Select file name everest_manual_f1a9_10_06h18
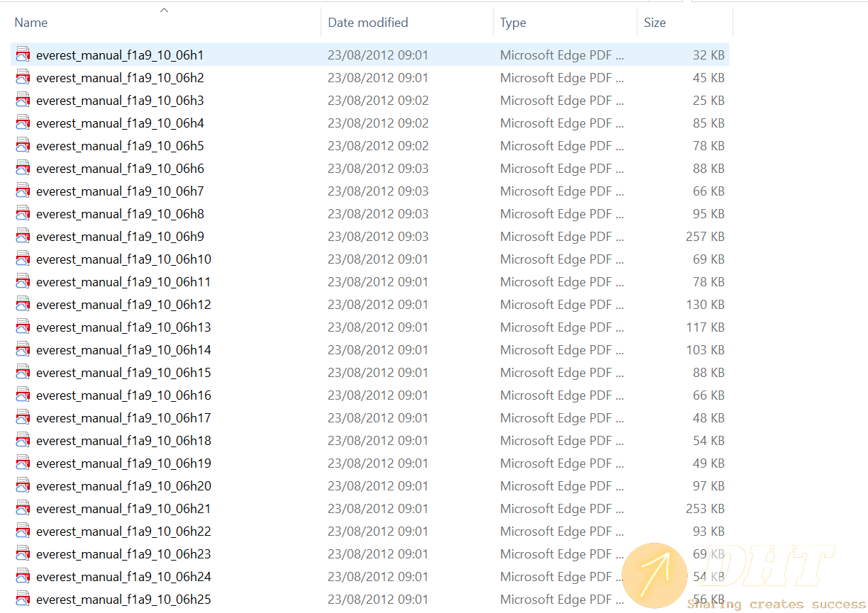 (x=123, y=441)
